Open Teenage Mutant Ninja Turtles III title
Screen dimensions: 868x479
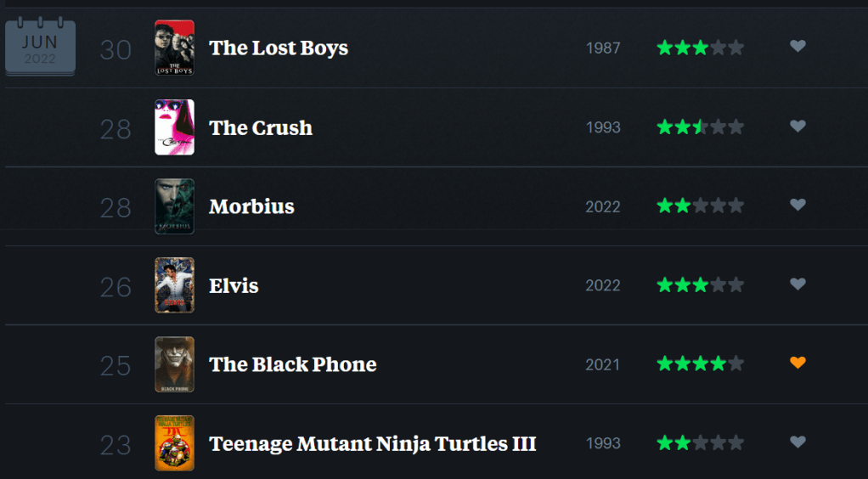[x=372, y=443]
